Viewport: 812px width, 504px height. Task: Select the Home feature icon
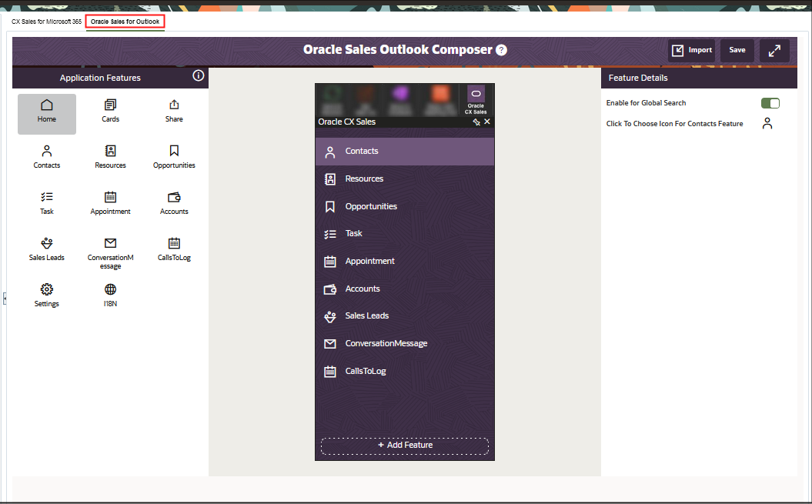coord(47,114)
